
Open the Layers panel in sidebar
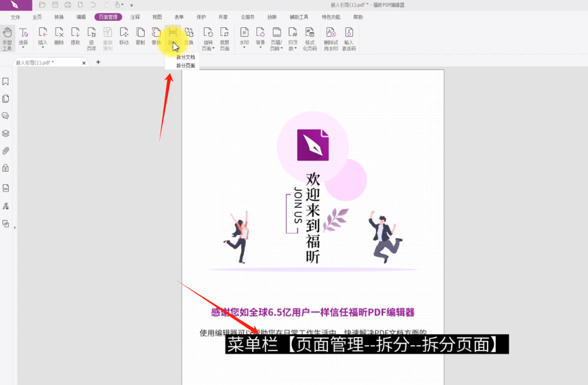pyautogui.click(x=5, y=133)
